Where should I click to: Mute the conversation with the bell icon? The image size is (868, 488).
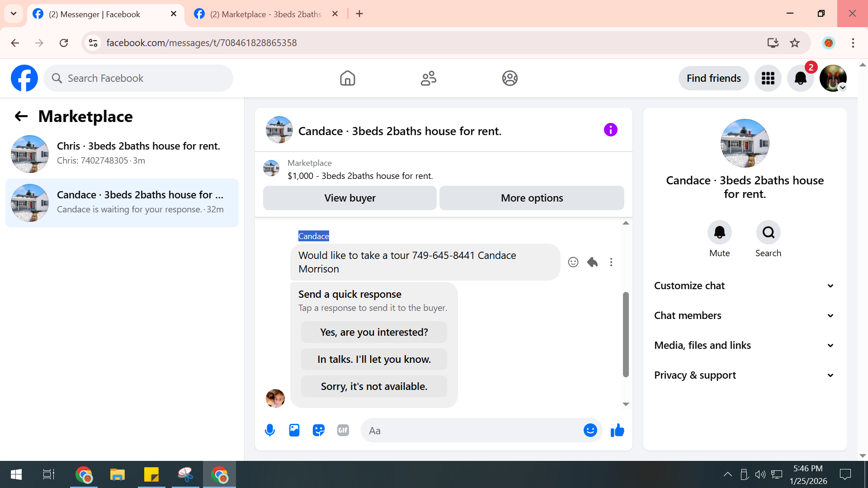point(719,232)
